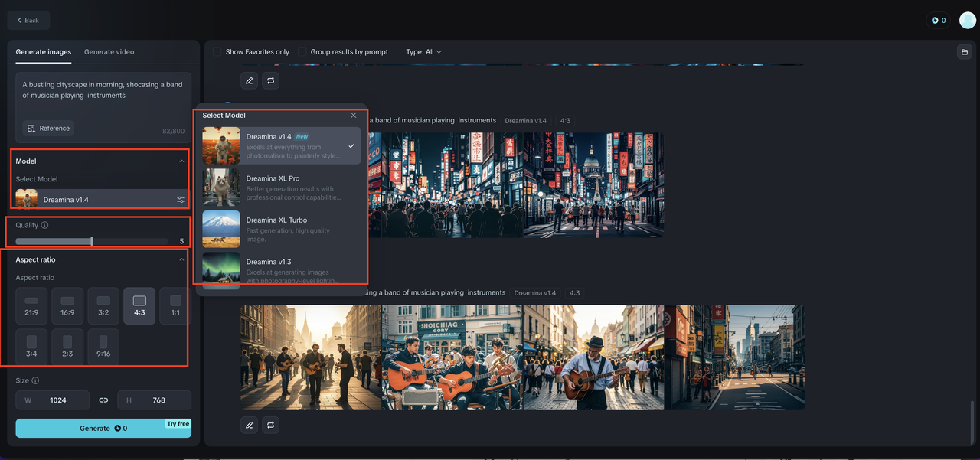Open the credits counter showing 0

pos(938,21)
